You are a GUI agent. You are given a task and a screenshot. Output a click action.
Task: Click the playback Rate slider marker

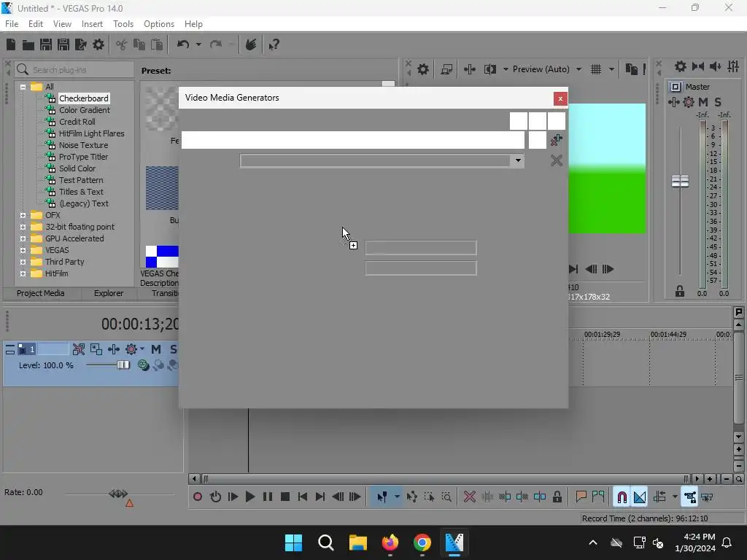pyautogui.click(x=118, y=494)
